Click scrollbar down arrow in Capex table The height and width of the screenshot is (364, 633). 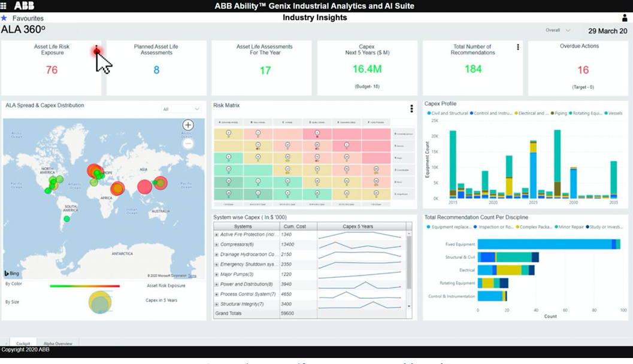(409, 306)
